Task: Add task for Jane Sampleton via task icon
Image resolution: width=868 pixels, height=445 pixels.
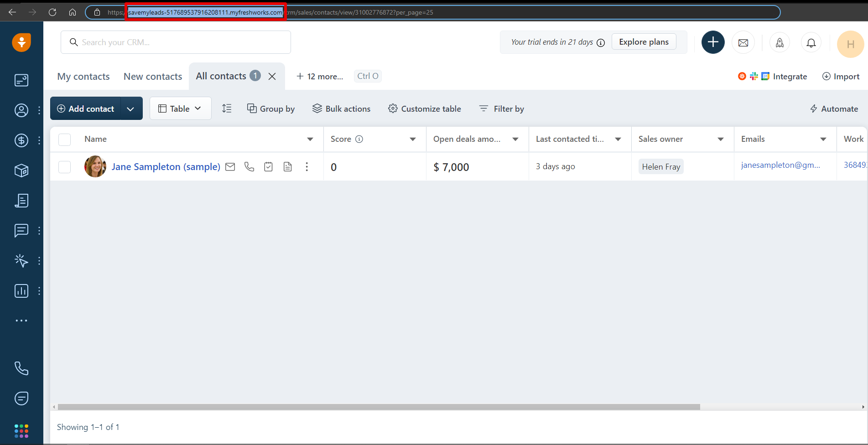Action: click(x=269, y=167)
